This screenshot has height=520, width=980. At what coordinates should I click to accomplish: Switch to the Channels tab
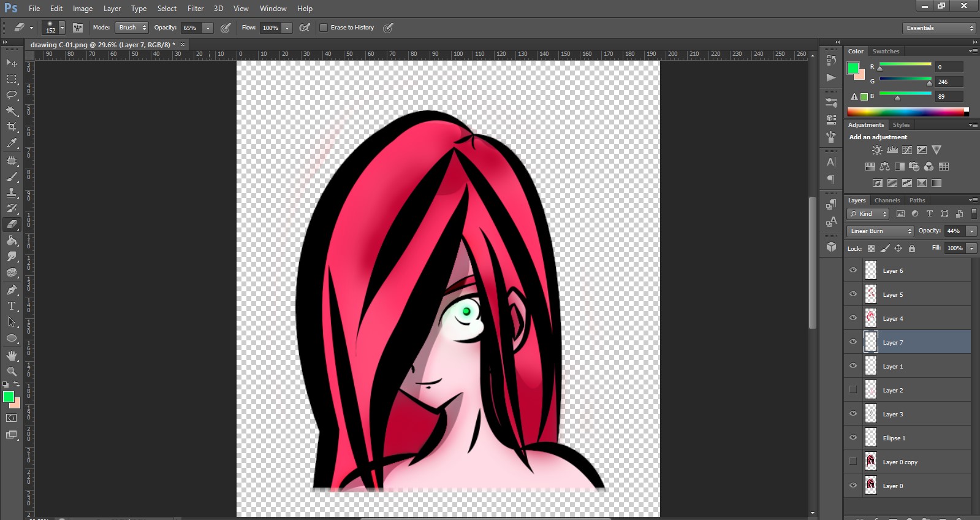pos(887,201)
